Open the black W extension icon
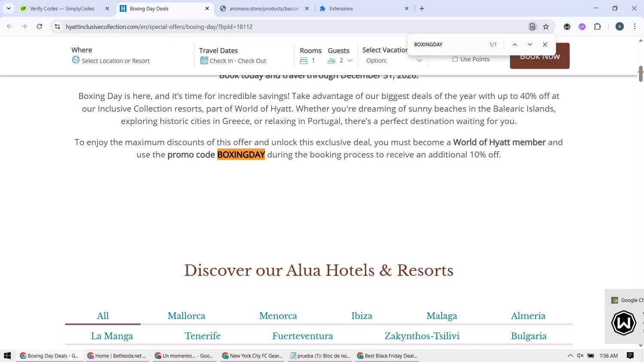This screenshot has height=362, width=644. (567, 27)
